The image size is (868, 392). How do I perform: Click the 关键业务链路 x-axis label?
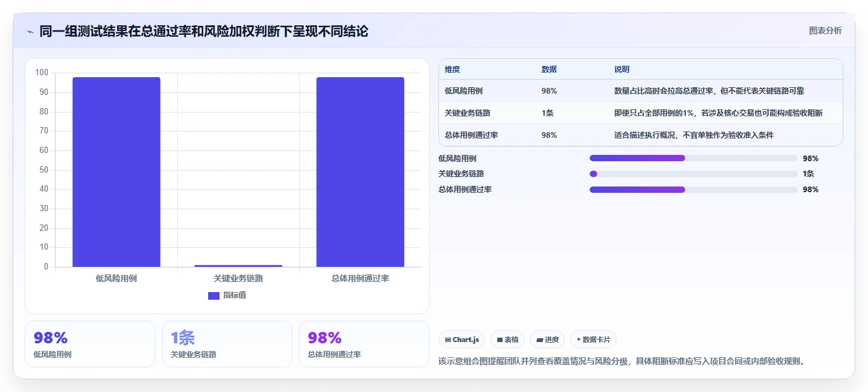click(x=239, y=278)
